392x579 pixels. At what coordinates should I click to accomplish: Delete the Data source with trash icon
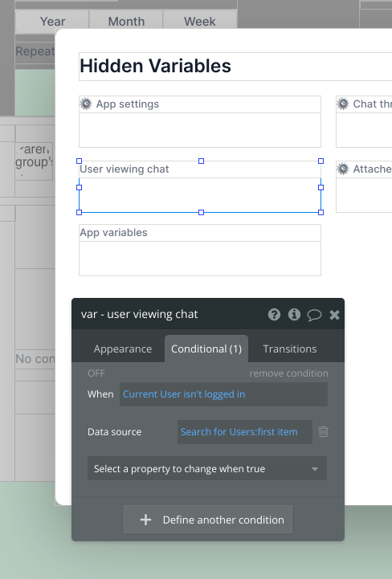click(x=323, y=432)
